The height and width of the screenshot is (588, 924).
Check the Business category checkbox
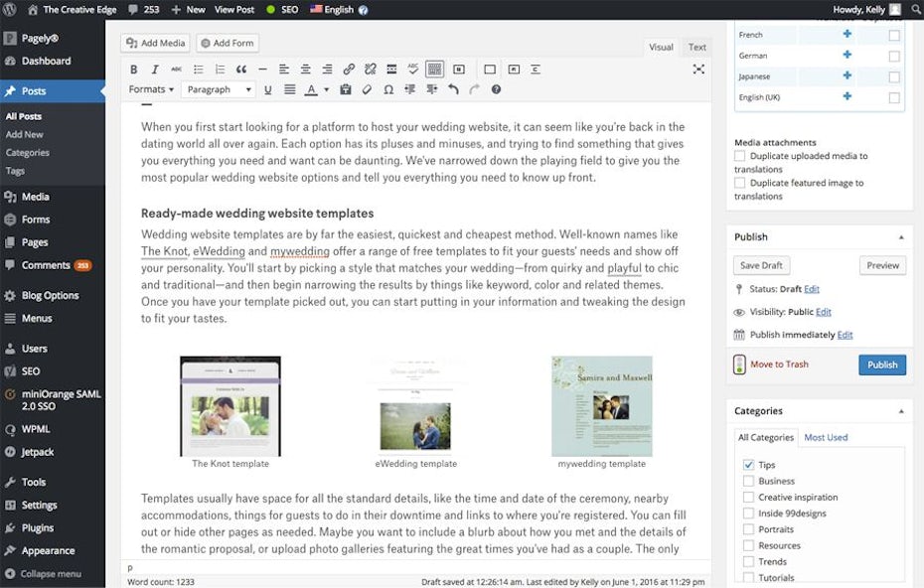click(x=748, y=481)
